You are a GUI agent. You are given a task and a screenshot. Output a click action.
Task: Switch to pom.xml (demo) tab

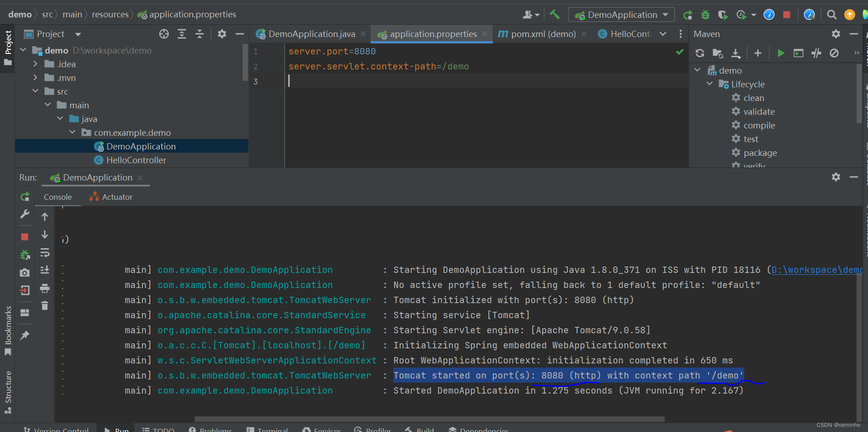543,34
